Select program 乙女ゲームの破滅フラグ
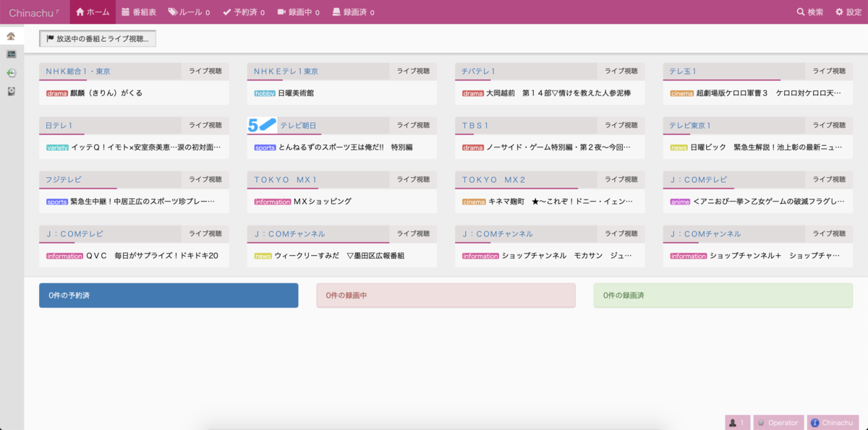This screenshot has height=430, width=868. pos(768,202)
